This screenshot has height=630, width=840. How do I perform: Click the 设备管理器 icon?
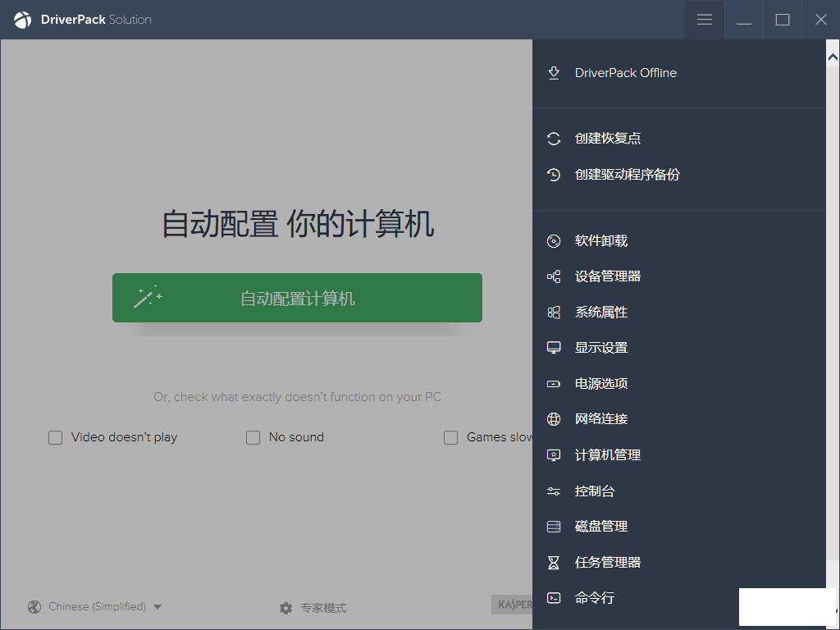[x=554, y=276]
